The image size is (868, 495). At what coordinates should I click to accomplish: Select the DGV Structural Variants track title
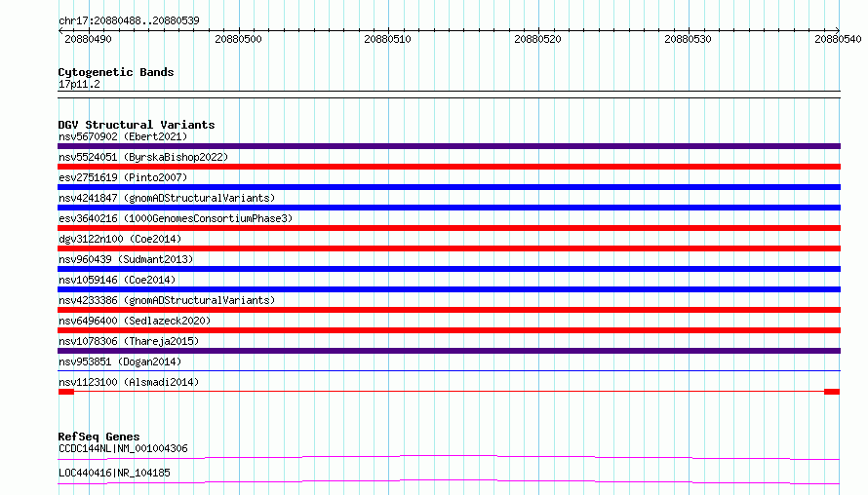tap(137, 125)
